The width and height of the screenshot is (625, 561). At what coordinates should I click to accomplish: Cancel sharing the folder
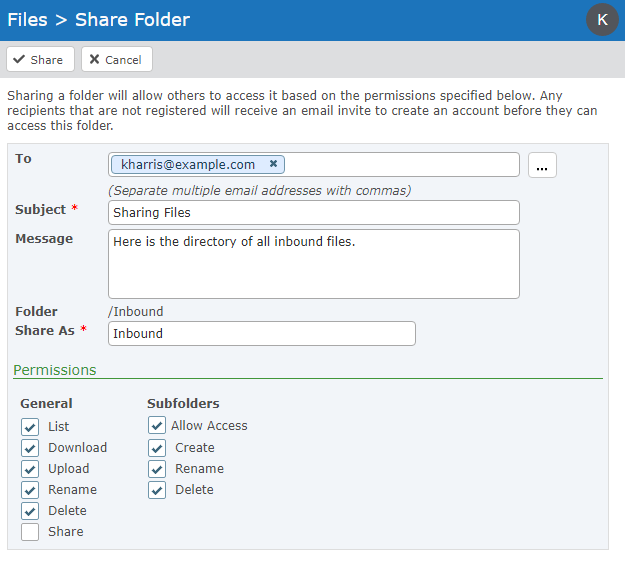pyautogui.click(x=117, y=59)
